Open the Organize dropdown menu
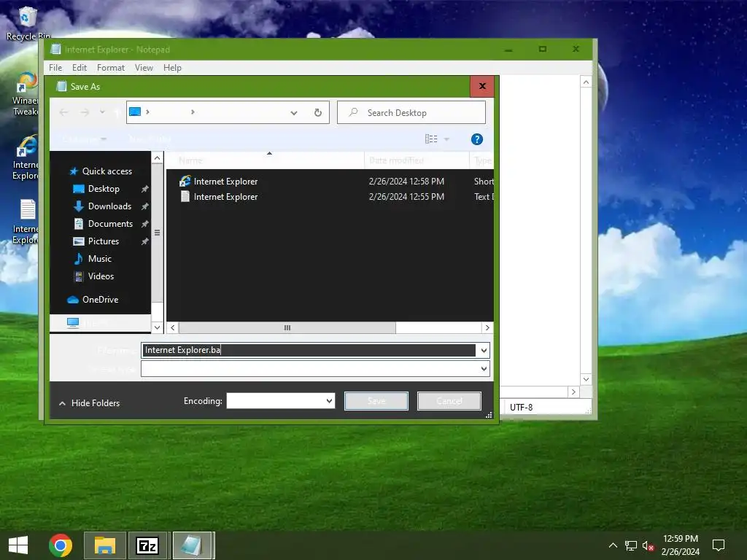Screen dimensions: 747x560 [85, 139]
